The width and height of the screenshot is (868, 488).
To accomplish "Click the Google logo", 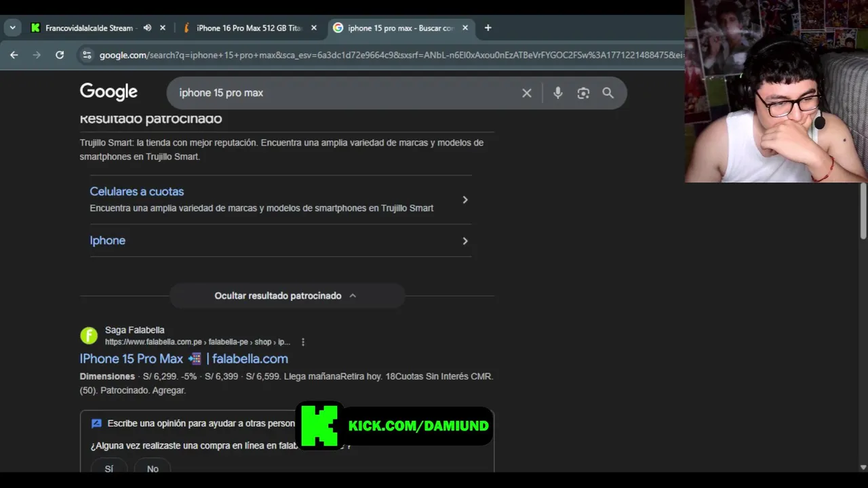I will [x=108, y=92].
